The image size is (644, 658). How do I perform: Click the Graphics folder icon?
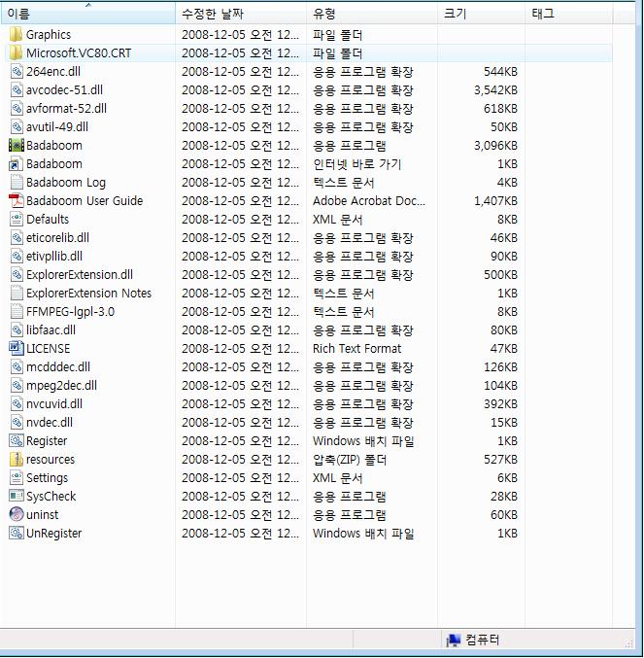point(16,34)
